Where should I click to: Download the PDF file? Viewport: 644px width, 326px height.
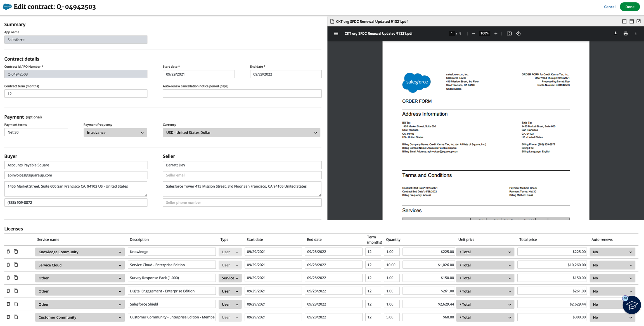(x=615, y=34)
